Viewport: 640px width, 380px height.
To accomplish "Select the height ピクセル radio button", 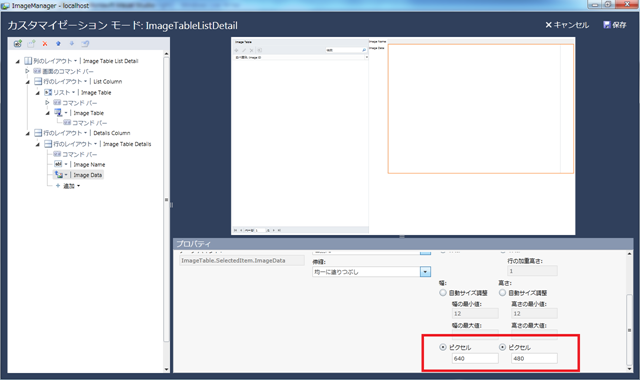I will pos(502,347).
